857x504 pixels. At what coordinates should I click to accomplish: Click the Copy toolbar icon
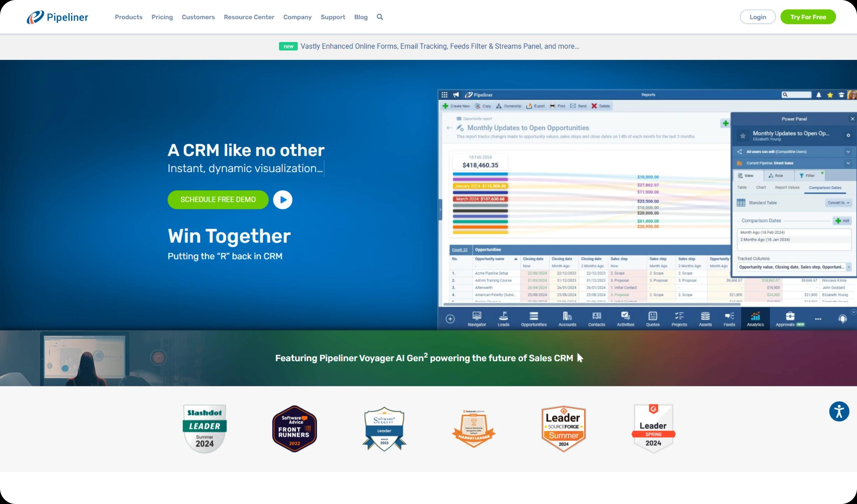pos(483,106)
